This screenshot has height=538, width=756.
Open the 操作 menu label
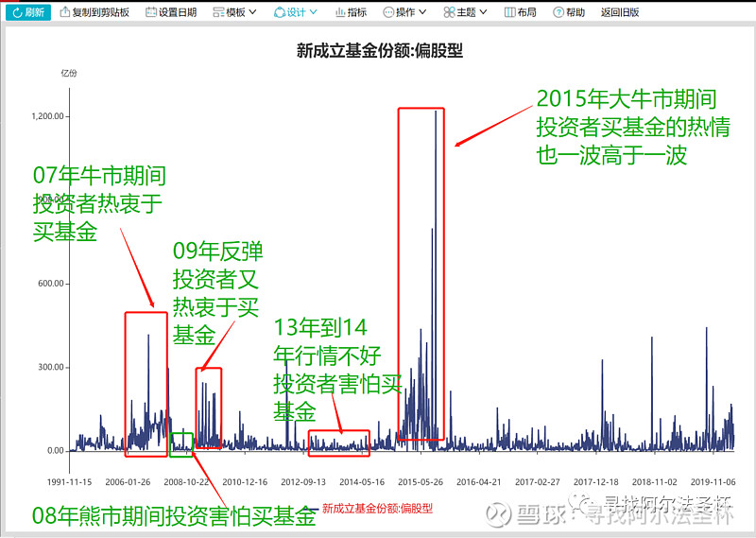(405, 12)
